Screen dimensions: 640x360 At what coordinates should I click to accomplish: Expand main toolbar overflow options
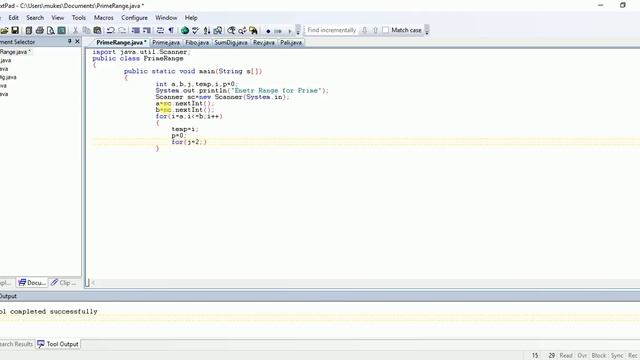point(298,31)
